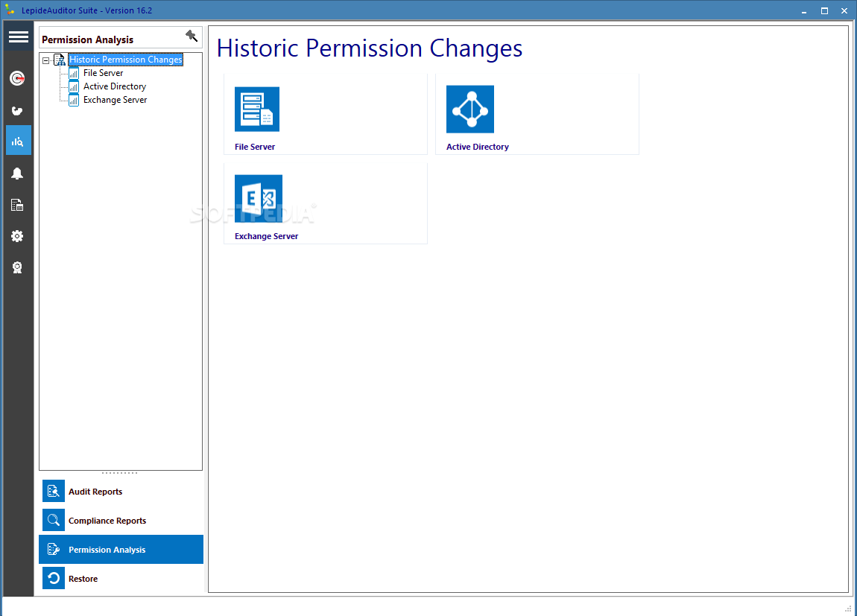Select File Server in the tree
This screenshot has height=616, width=857.
(x=104, y=73)
